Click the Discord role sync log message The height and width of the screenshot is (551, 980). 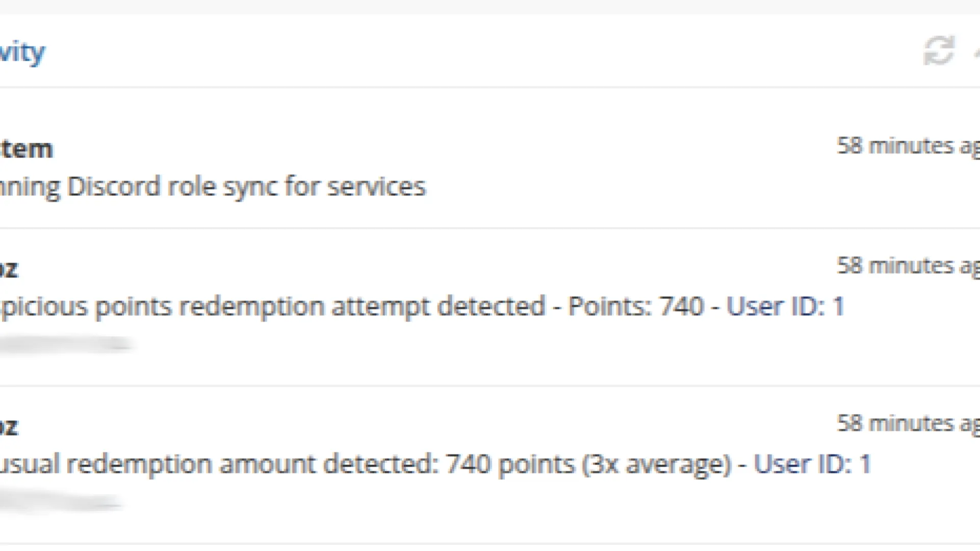click(212, 186)
